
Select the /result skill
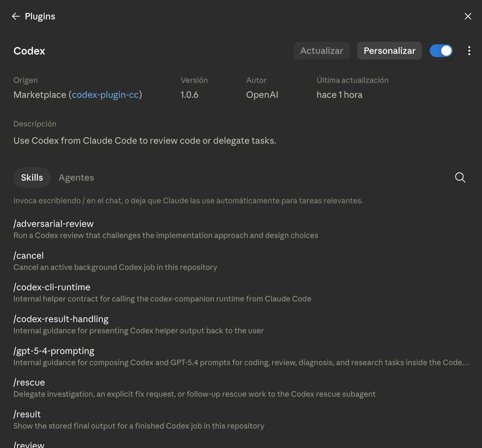(x=27, y=414)
